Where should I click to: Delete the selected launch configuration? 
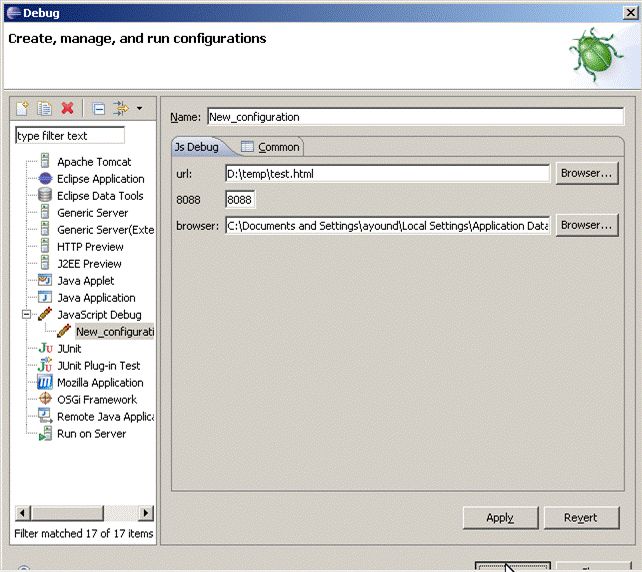tap(67, 109)
